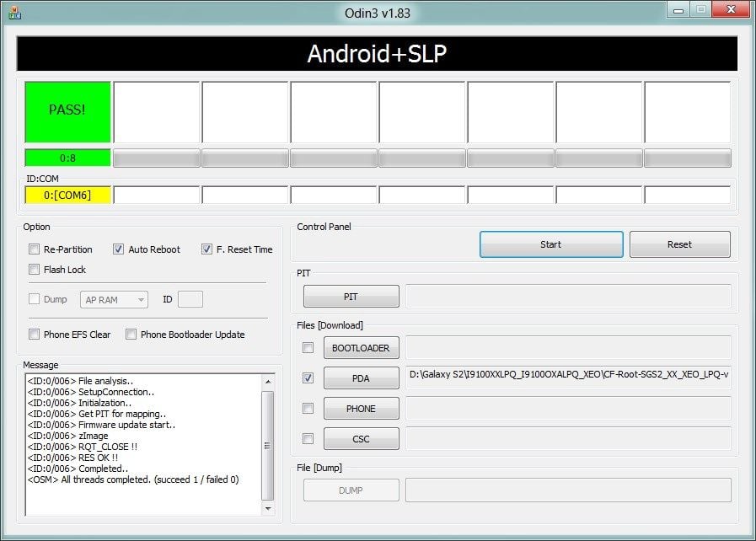Screen dimensions: 756x541
Task: Open the PIT file selector
Action: tap(351, 296)
